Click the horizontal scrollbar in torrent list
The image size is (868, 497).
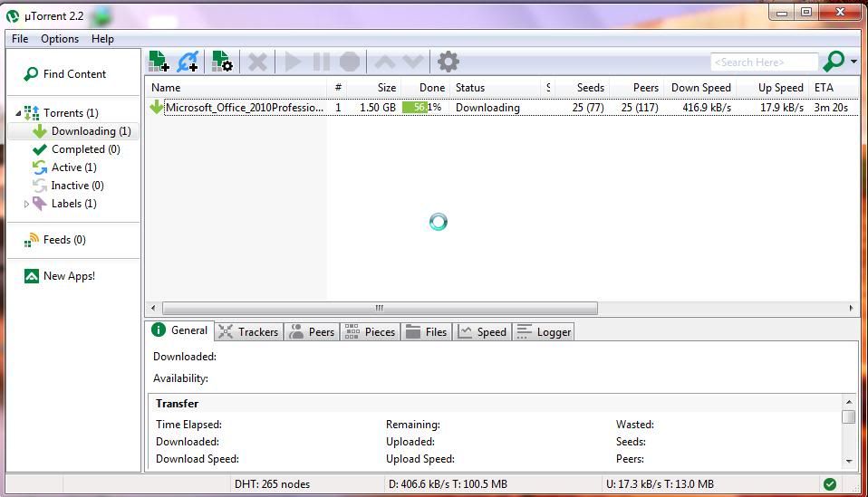[380, 308]
